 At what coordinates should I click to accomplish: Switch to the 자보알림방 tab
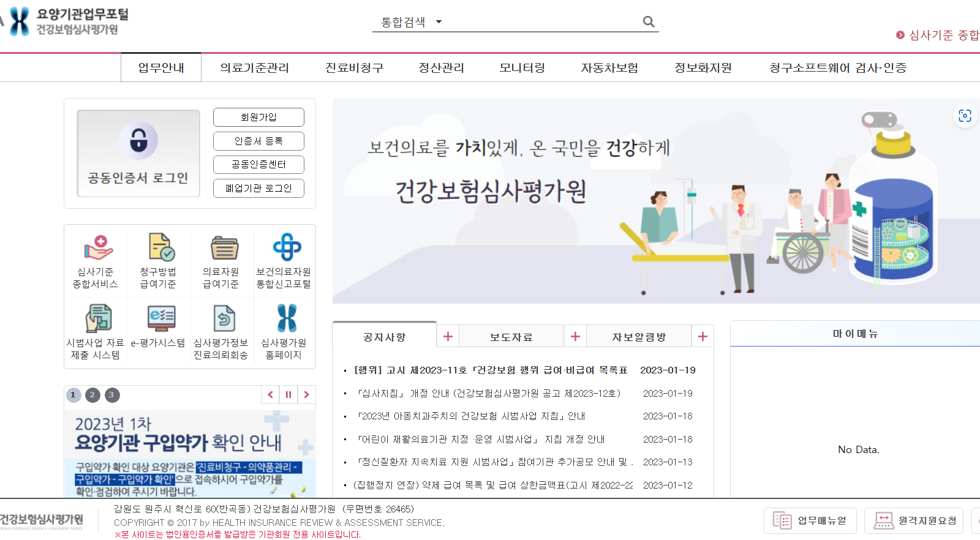tap(639, 337)
